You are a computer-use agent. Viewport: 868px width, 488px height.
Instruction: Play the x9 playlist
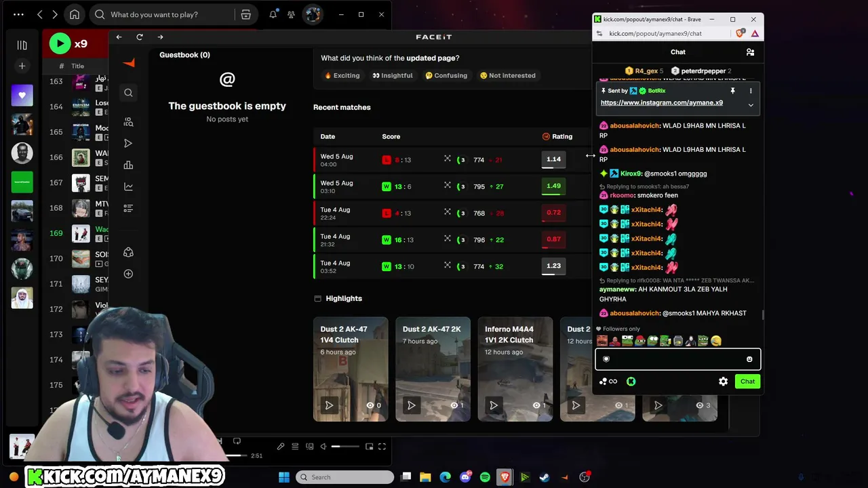(60, 44)
